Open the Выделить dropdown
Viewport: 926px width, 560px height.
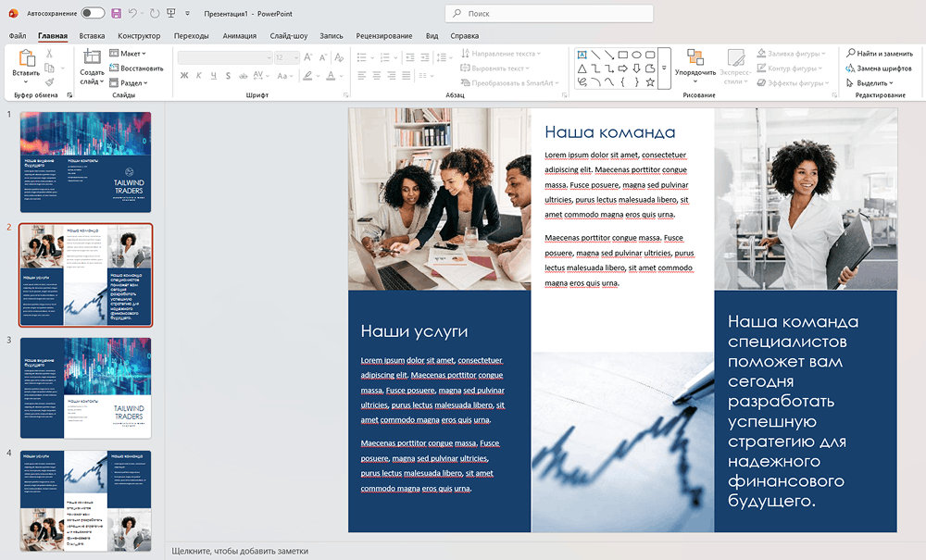(870, 83)
